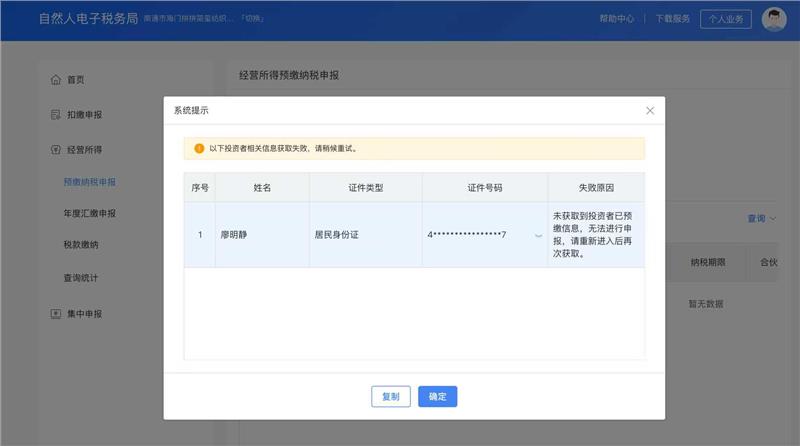Click the 集中申报 icon in sidebar
The image size is (800, 446).
(x=56, y=314)
